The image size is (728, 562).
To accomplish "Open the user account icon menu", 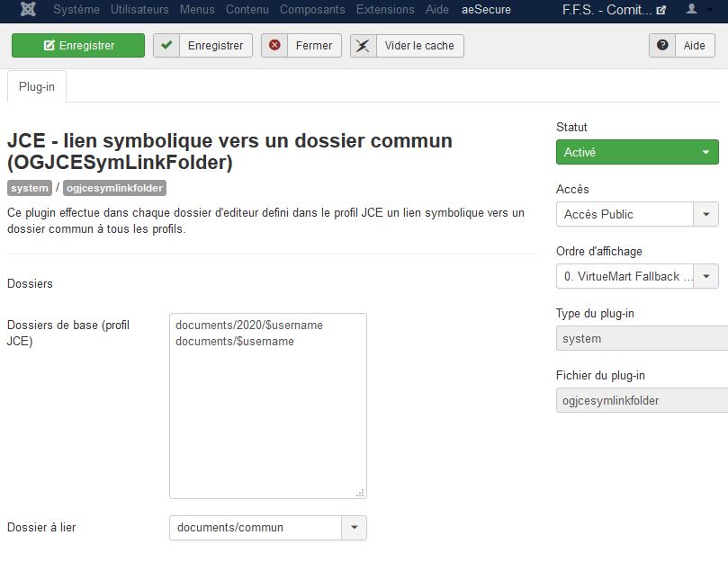I will 692,9.
